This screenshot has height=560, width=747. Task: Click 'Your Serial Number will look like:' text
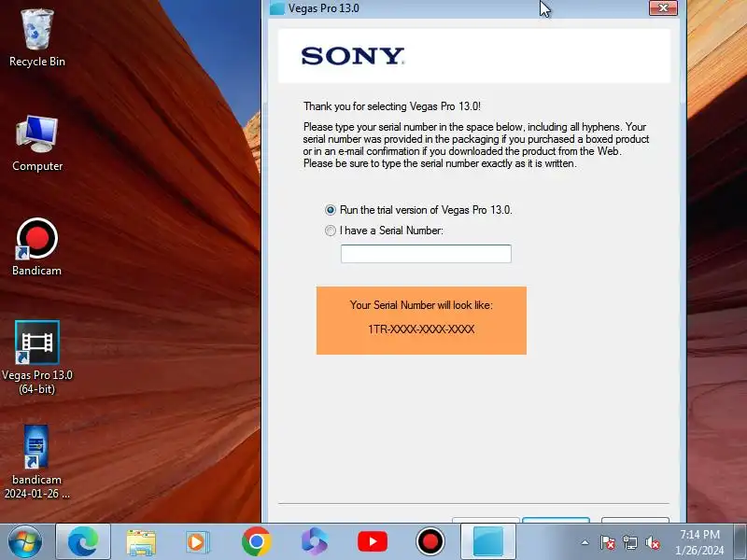click(x=421, y=305)
